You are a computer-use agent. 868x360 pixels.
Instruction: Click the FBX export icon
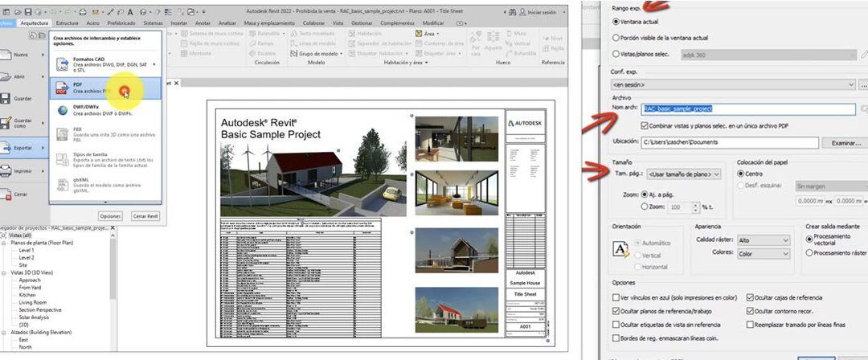tap(62, 133)
